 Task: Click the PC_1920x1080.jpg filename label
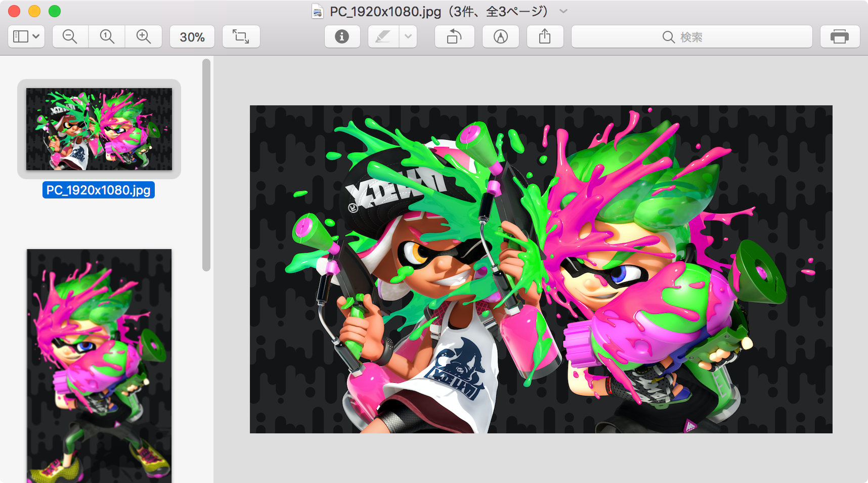[x=99, y=190]
